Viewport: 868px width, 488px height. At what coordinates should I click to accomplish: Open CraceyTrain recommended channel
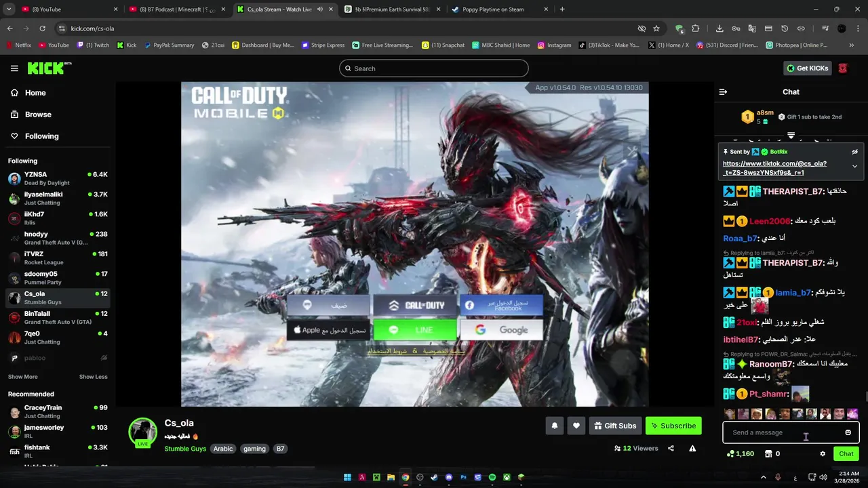tap(58, 411)
